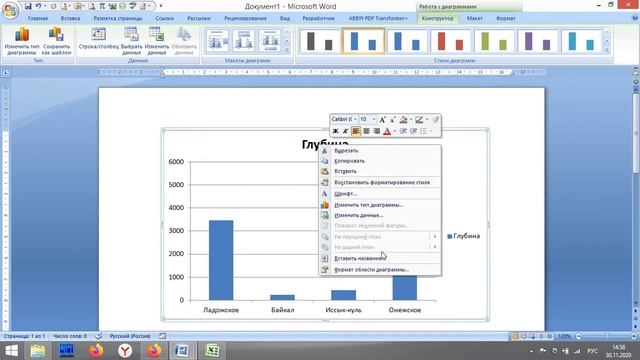Image resolution: width=640 pixels, height=360 pixels.
Task: Choose 'Вставить название' in context menu
Action: tap(380, 258)
